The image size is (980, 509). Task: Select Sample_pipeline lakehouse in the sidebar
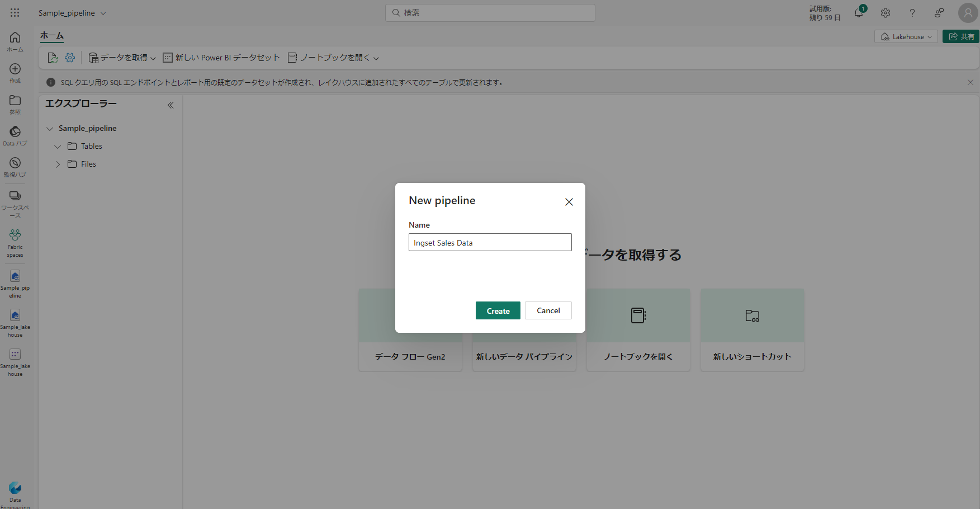point(15,284)
